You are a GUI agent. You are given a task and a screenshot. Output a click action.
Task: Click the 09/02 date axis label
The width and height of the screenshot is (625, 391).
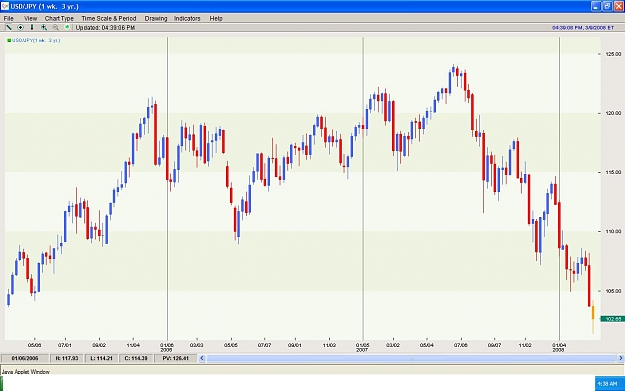point(99,345)
